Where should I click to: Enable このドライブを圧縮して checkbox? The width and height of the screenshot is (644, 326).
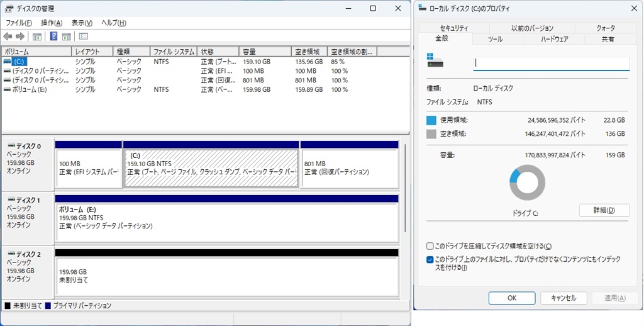tap(430, 246)
